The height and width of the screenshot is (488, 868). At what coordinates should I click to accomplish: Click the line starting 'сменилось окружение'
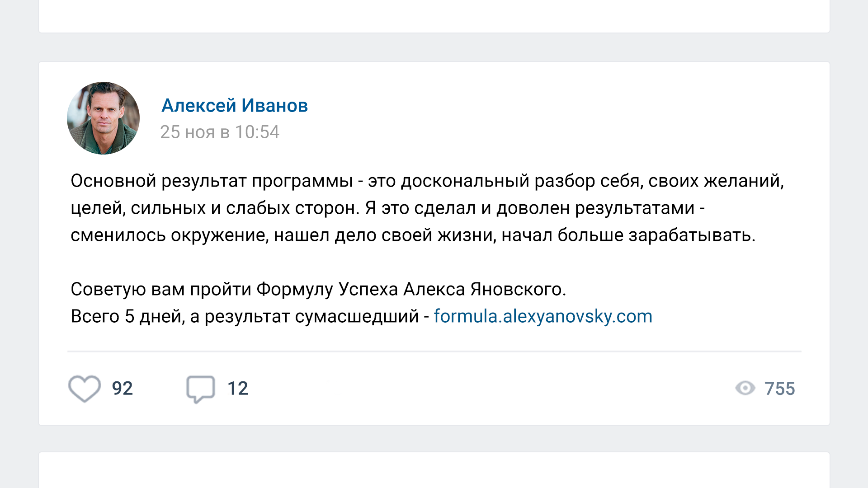click(413, 235)
